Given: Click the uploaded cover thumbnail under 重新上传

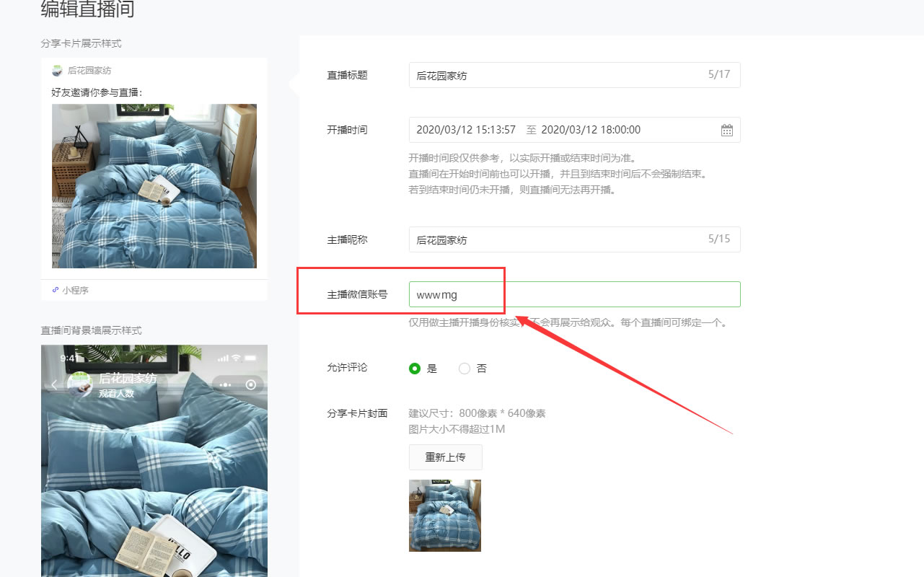Looking at the screenshot, I should tap(445, 516).
